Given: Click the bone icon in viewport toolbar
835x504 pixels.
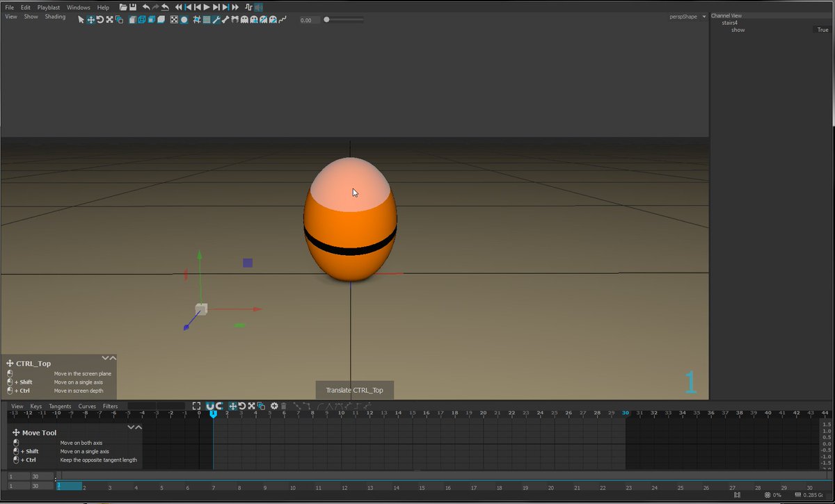Looking at the screenshot, I should click(225, 19).
